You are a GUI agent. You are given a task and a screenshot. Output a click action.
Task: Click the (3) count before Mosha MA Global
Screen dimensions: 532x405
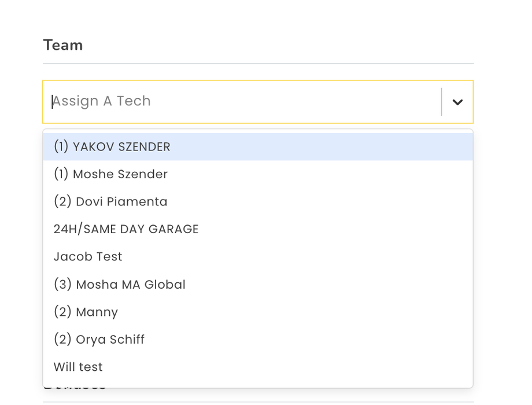click(62, 285)
